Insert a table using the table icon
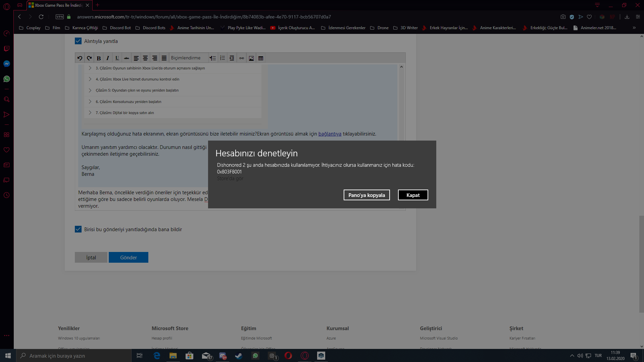Screen dimensions: 644x362 261,58
